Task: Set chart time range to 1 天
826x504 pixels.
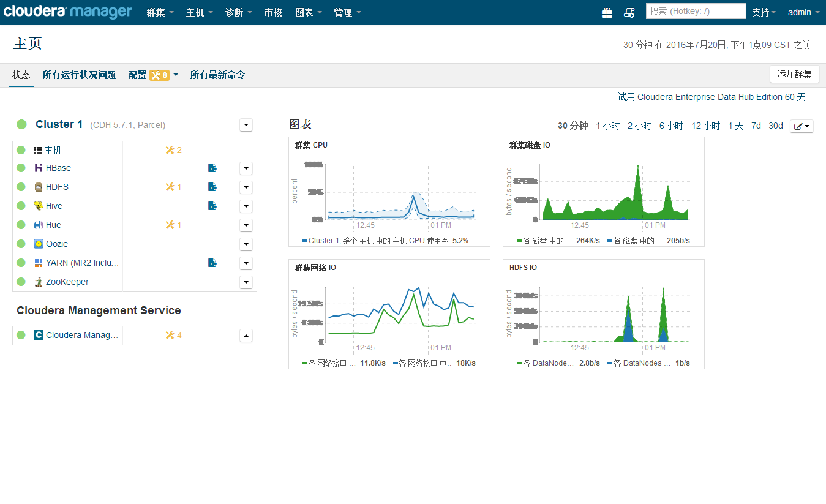Action: pos(736,126)
